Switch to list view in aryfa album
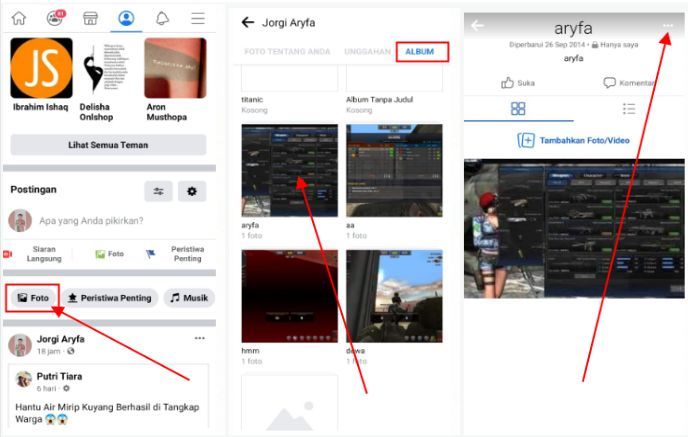688x437 pixels. [629, 109]
